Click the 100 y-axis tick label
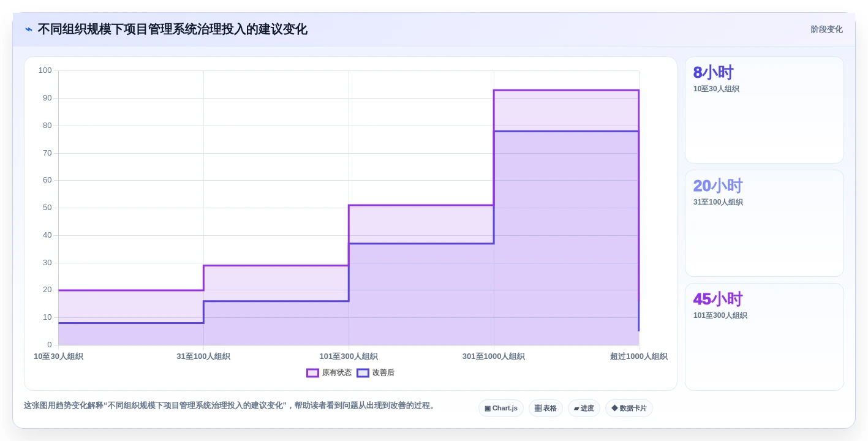The image size is (868, 441). 45,70
